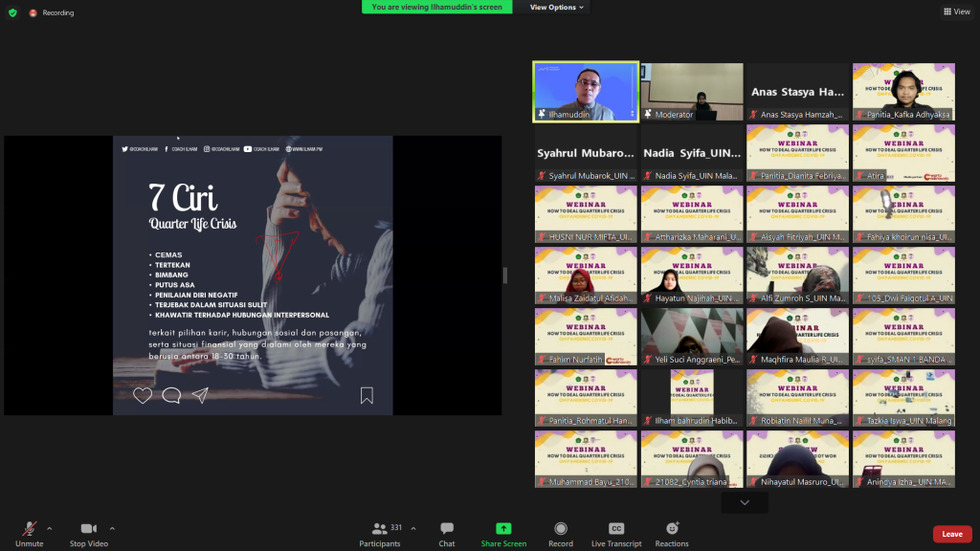This screenshot has height=551, width=980.
Task: Click the divider handle between share and gallery
Action: pos(505,275)
